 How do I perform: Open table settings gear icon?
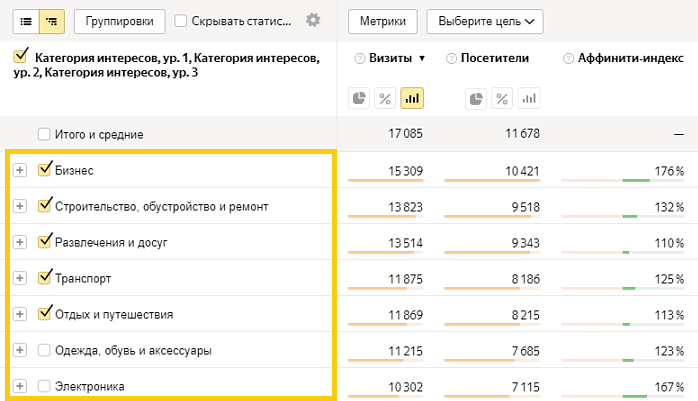313,20
